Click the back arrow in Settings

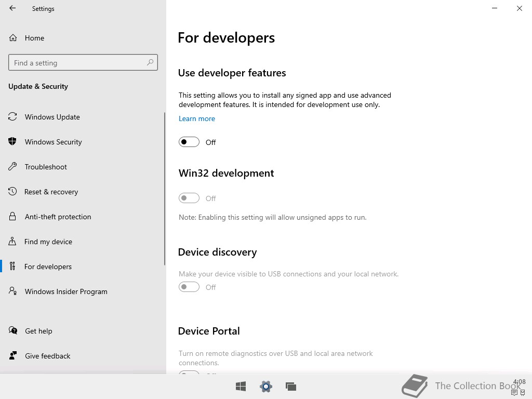click(x=12, y=8)
